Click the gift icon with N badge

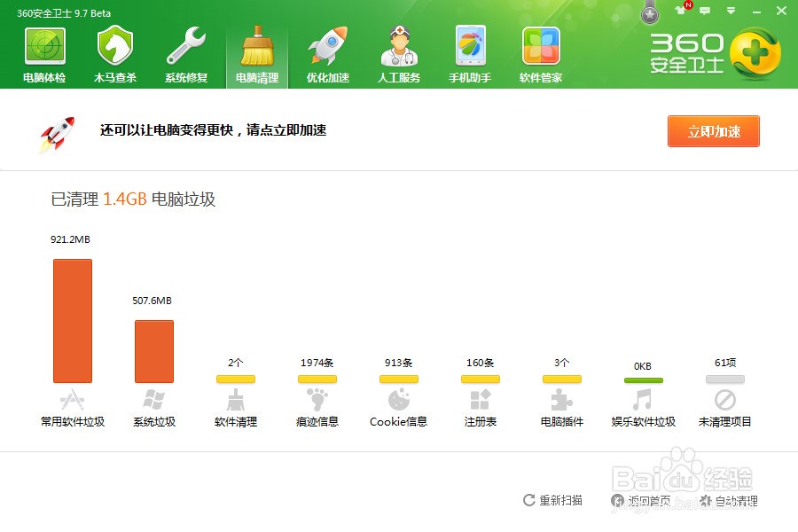[679, 11]
